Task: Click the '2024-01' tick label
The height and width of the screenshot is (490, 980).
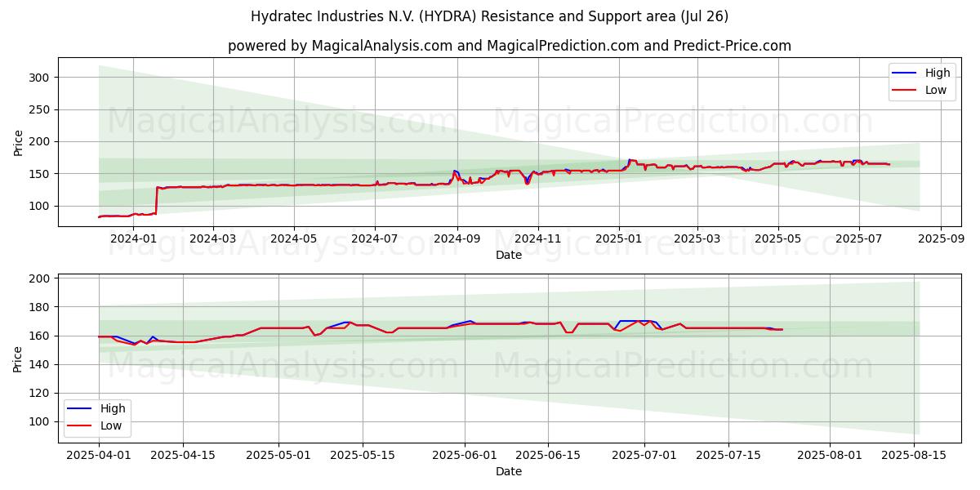Action: pos(133,239)
